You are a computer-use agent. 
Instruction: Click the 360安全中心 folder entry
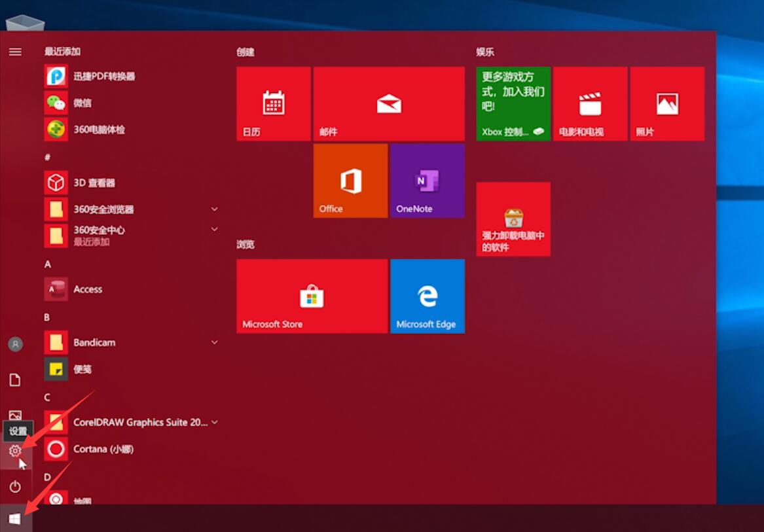click(x=131, y=236)
